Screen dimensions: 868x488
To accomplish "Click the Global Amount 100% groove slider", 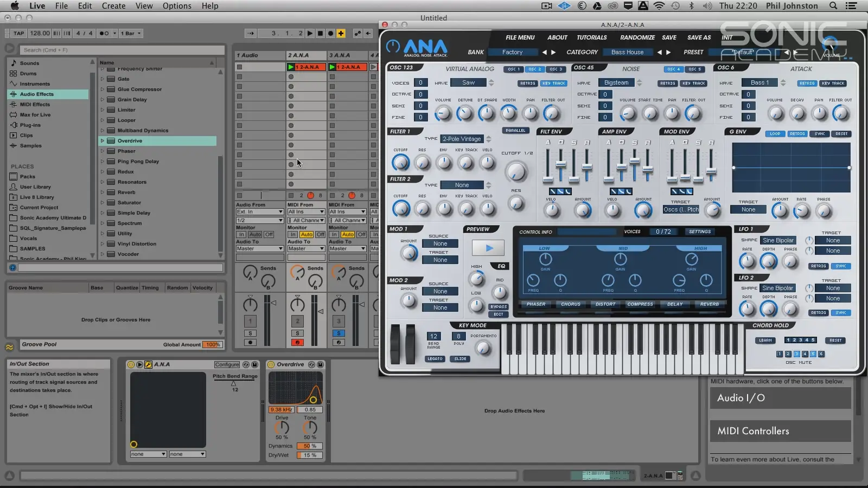I will 212,344.
